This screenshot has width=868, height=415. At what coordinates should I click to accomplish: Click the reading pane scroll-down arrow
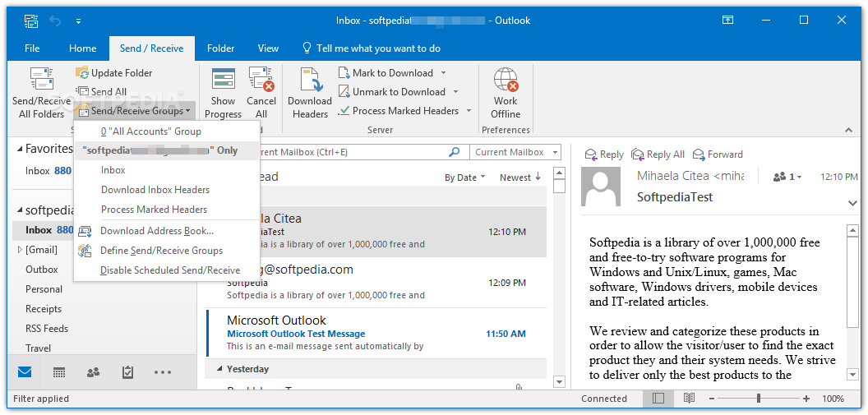pos(852,376)
